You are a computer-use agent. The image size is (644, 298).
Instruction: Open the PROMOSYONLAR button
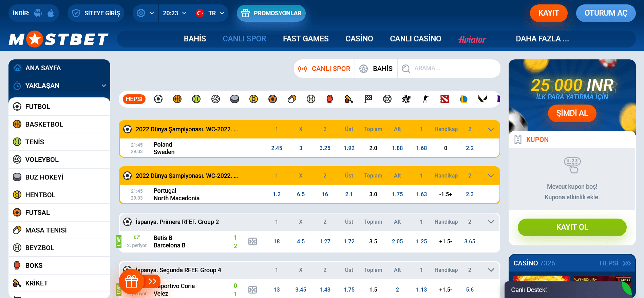point(271,13)
